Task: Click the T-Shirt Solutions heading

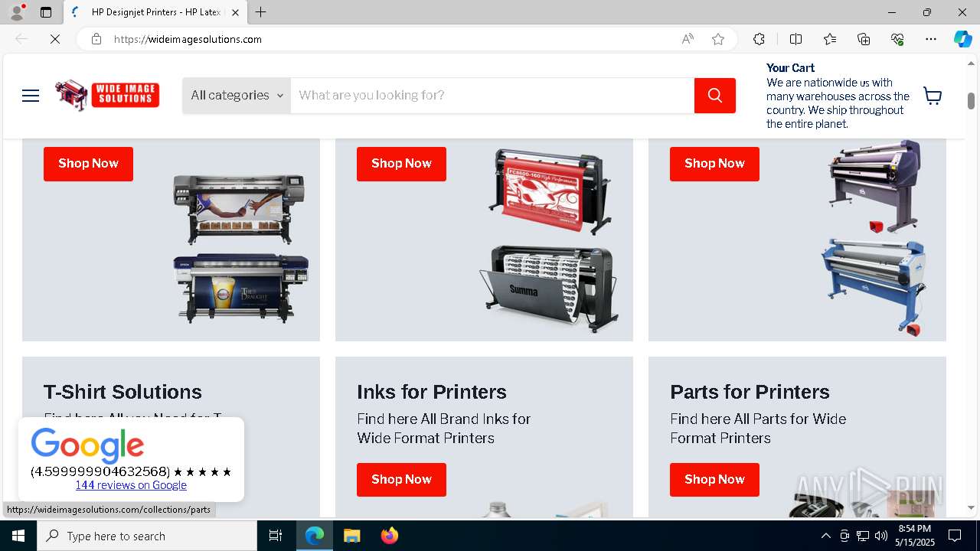Action: coord(122,392)
